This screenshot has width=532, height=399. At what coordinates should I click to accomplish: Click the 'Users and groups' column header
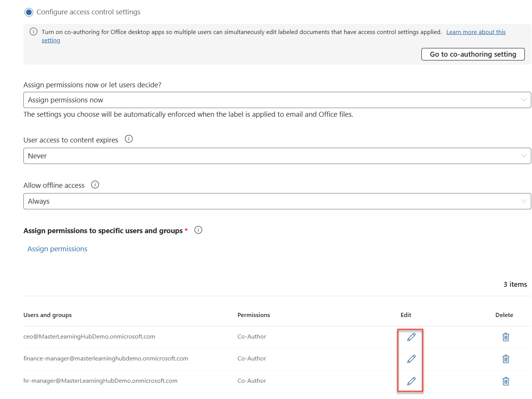click(x=47, y=315)
